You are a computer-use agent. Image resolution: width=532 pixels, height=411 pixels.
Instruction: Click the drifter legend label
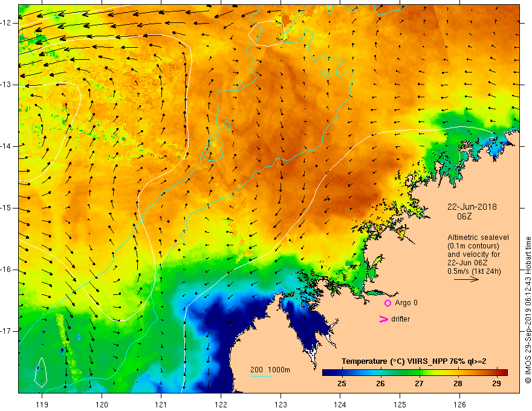(400, 319)
